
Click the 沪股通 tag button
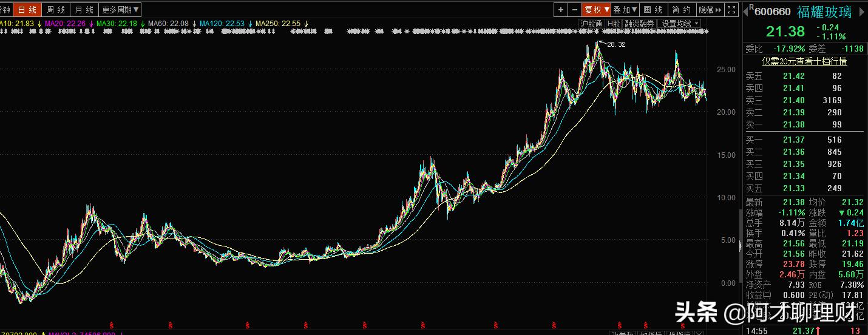click(x=591, y=24)
